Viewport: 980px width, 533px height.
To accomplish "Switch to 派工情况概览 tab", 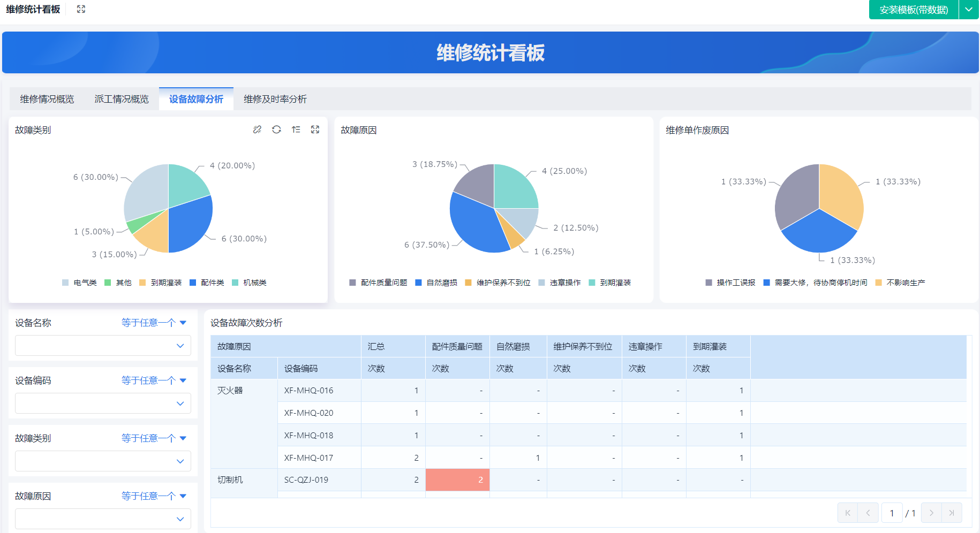I will (x=122, y=99).
